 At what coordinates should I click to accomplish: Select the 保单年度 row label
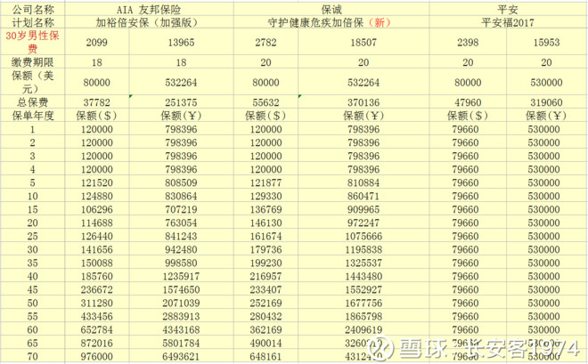pos(33,116)
